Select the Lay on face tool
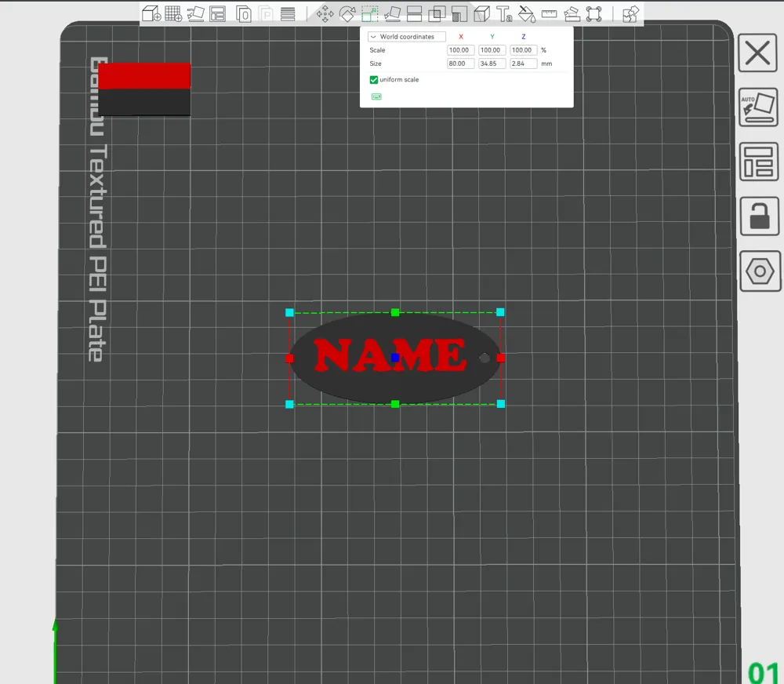 392,13
